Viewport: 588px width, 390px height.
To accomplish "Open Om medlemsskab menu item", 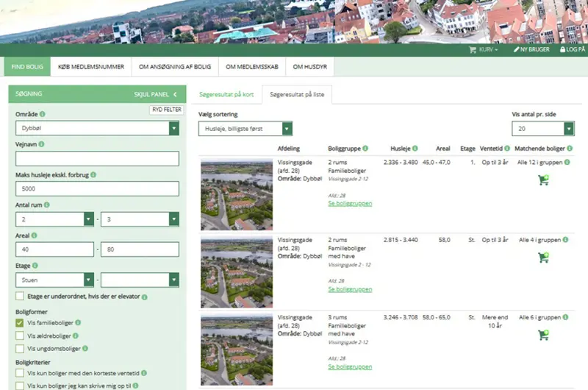I will tap(252, 67).
